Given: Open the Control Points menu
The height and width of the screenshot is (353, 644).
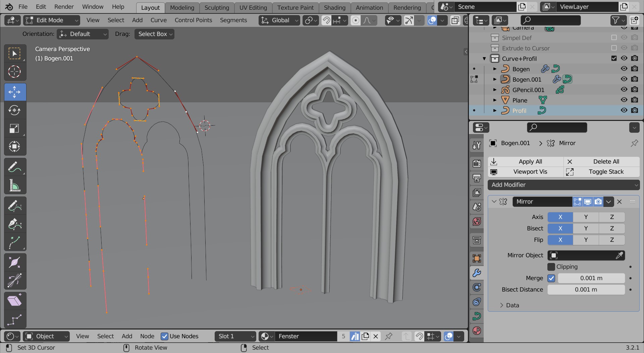Looking at the screenshot, I should coord(193,20).
